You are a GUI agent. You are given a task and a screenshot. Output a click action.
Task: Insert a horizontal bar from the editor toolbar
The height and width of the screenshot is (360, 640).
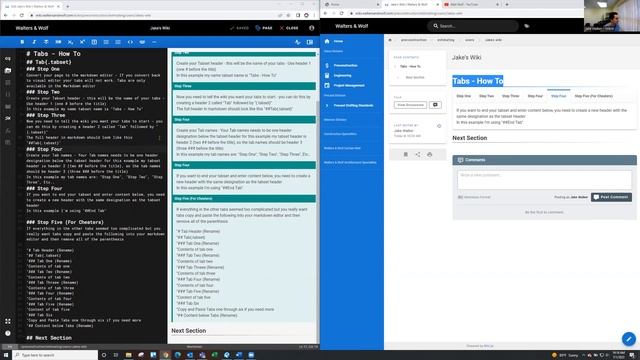pyautogui.click(x=154, y=42)
